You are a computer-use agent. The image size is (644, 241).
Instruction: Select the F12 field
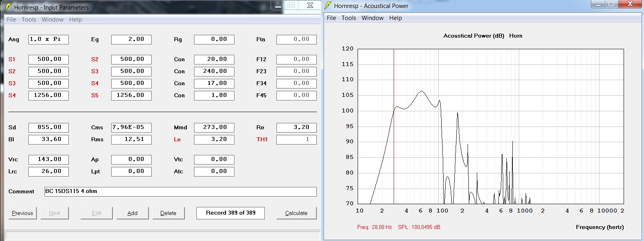tap(296, 59)
